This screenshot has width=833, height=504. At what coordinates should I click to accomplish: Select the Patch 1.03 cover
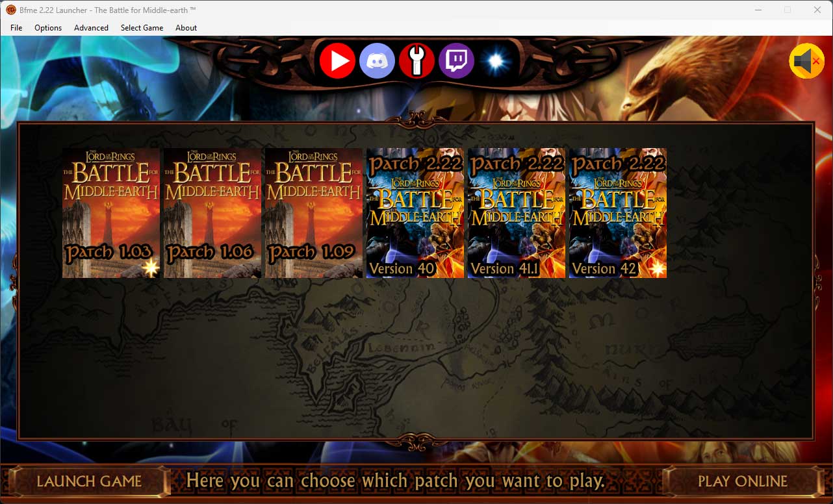click(x=111, y=213)
